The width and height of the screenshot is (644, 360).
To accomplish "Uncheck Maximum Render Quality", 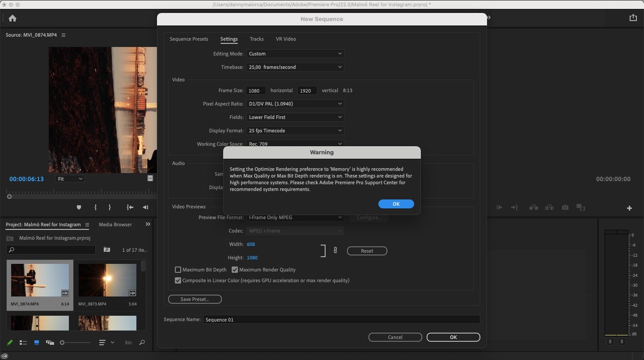I will [235, 270].
